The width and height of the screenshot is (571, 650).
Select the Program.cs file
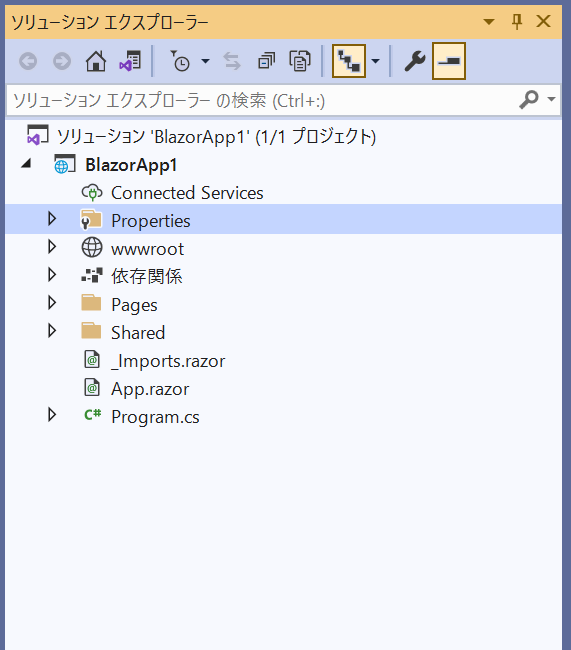click(x=155, y=417)
